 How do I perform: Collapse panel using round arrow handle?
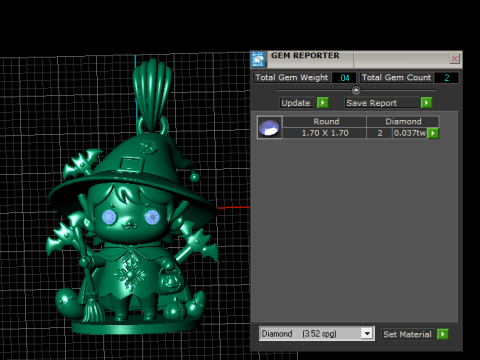(356, 90)
